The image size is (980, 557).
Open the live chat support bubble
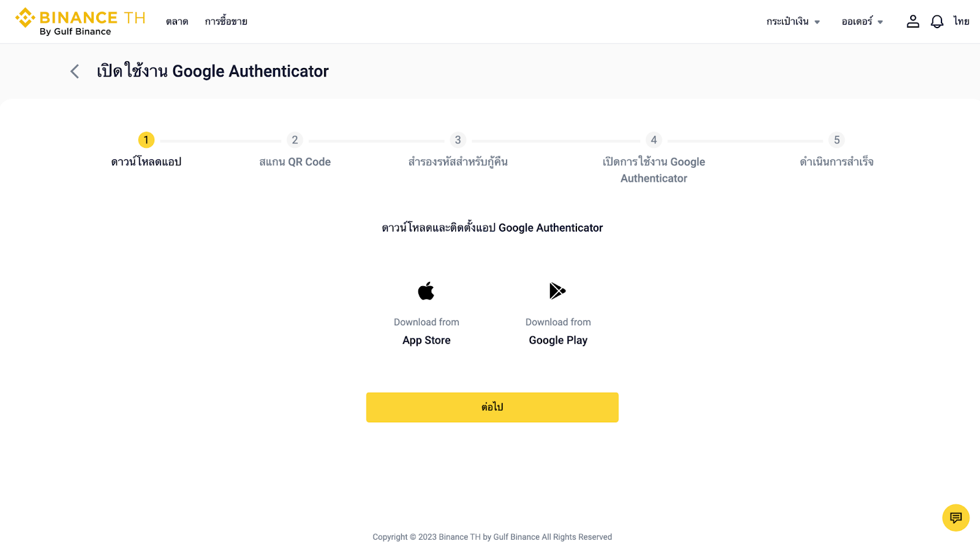(x=956, y=518)
